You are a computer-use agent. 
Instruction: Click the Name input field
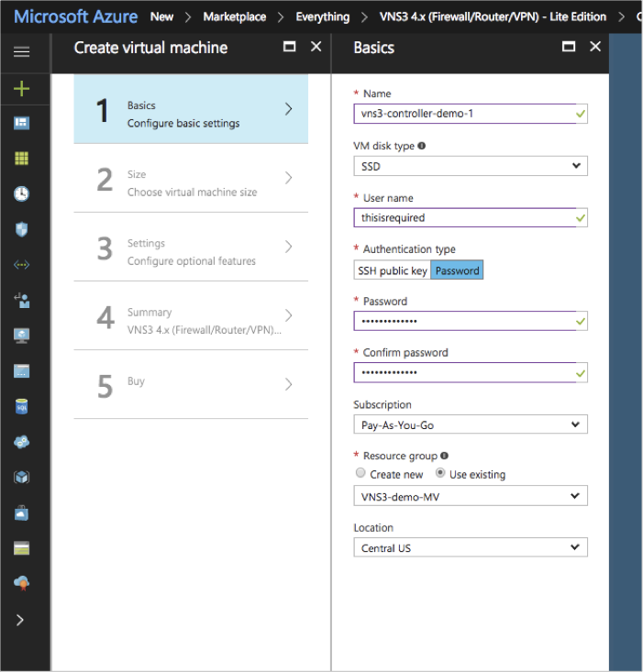tap(462, 115)
